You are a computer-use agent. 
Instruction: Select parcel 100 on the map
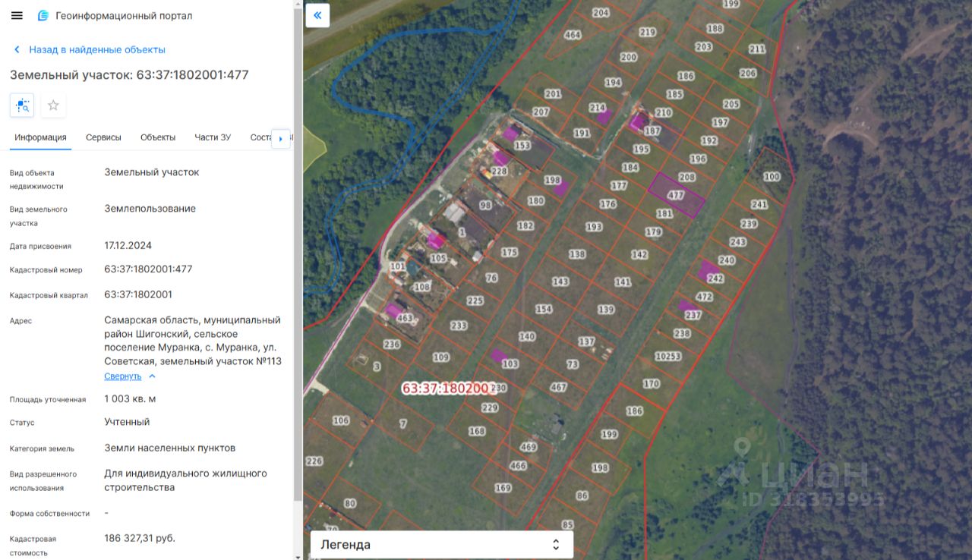772,177
